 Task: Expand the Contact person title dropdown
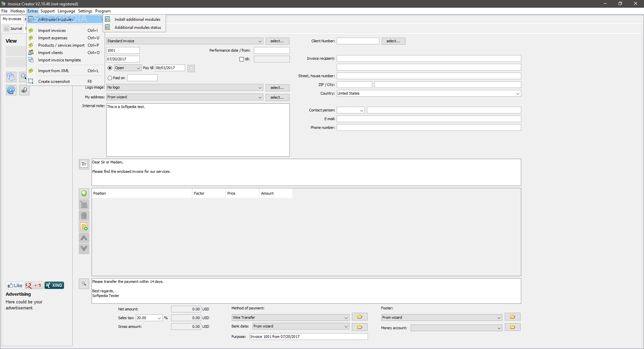pyautogui.click(x=362, y=110)
